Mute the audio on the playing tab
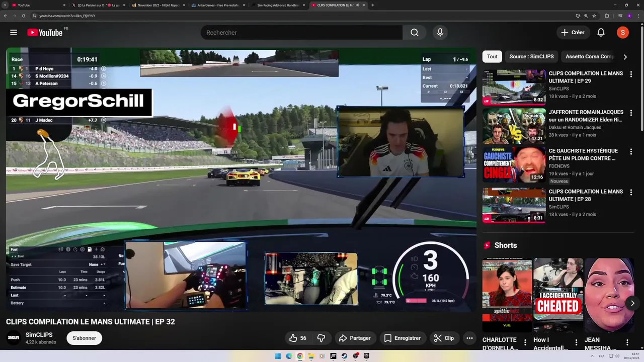 tap(358, 5)
